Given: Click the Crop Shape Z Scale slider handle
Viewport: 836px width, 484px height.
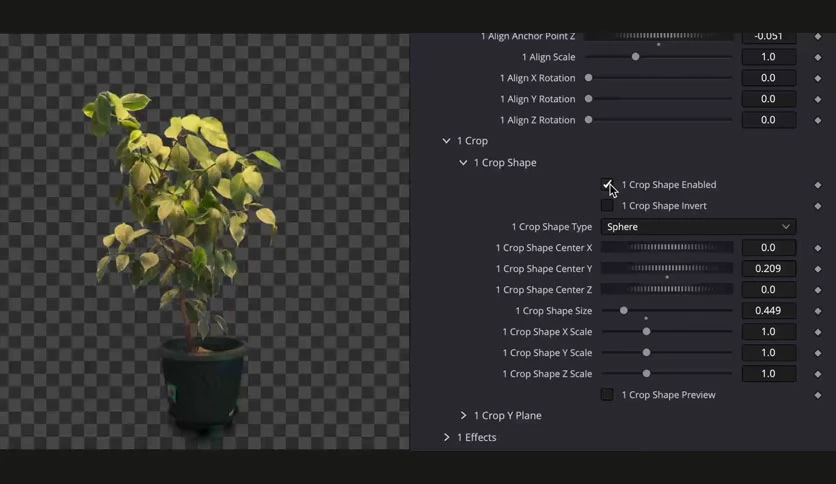Looking at the screenshot, I should point(646,374).
